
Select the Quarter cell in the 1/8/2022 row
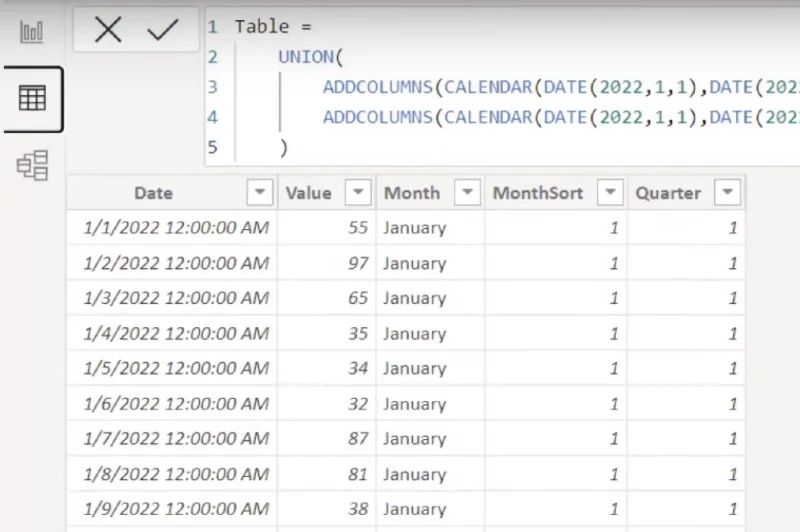(686, 474)
